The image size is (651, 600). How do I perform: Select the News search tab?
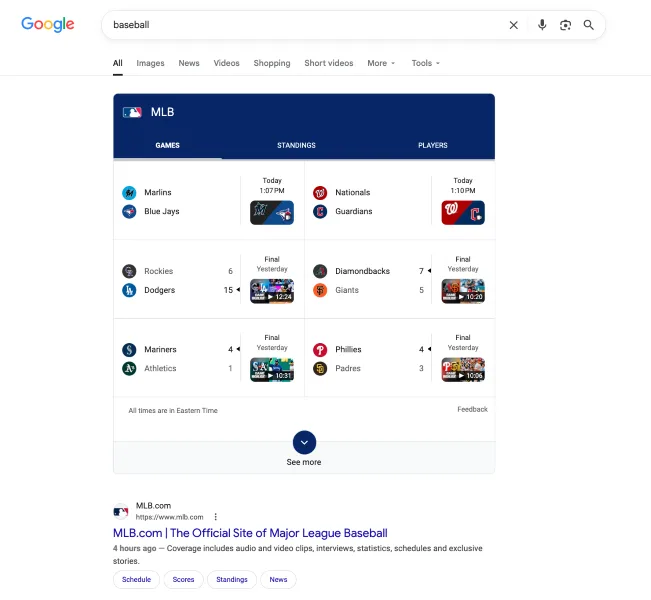[189, 63]
